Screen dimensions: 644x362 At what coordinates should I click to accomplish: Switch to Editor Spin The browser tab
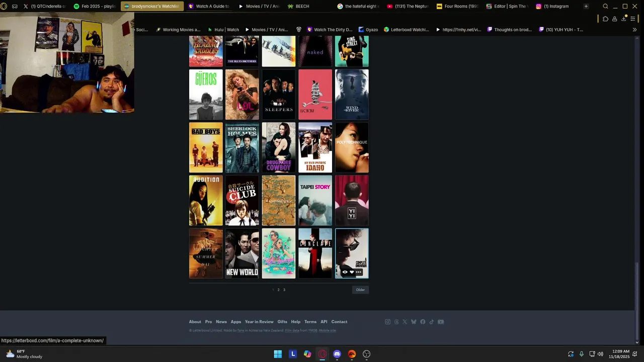click(507, 6)
